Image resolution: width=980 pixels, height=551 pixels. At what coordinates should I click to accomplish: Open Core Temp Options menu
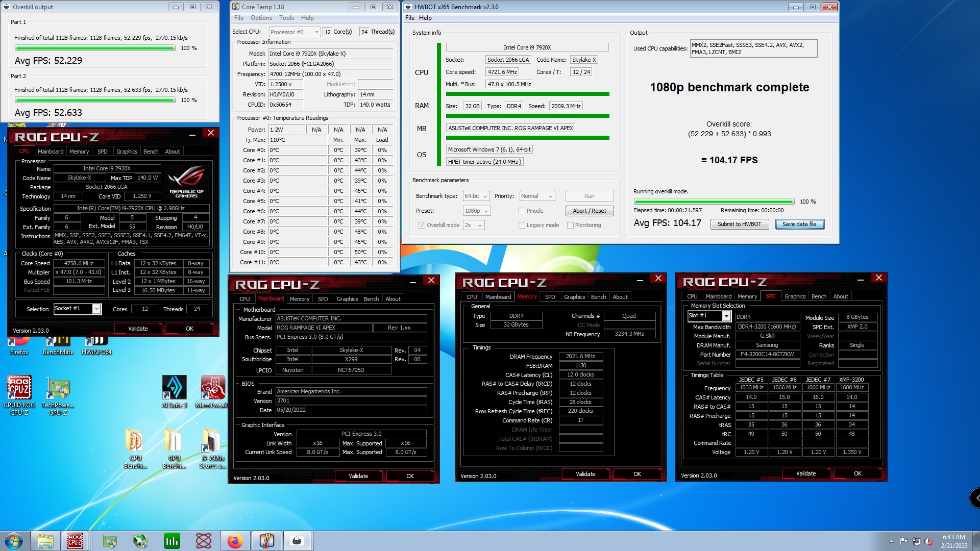261,18
